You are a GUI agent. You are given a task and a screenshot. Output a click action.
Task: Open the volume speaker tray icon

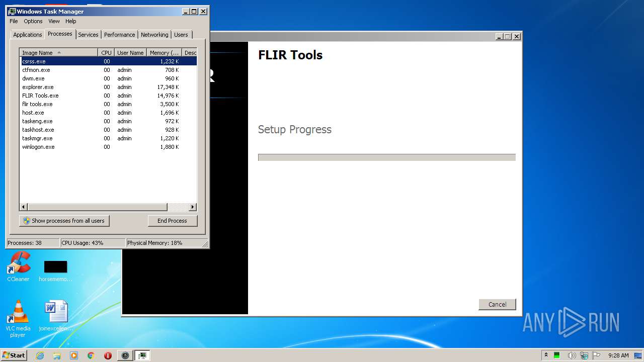point(572,355)
